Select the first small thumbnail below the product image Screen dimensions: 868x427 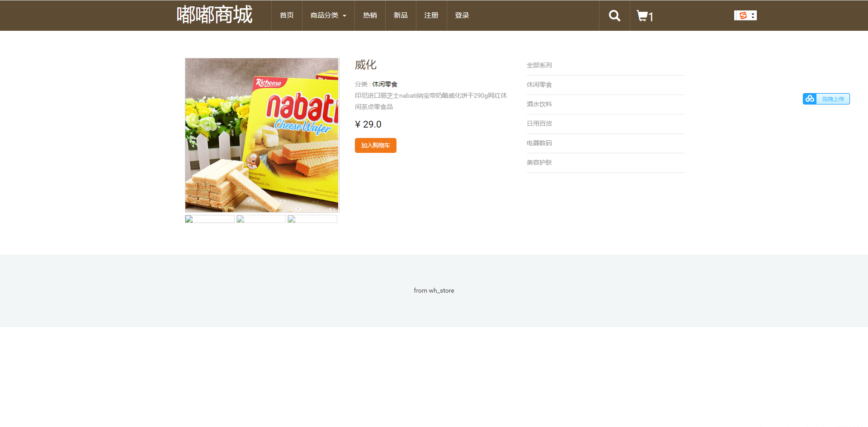tap(209, 218)
